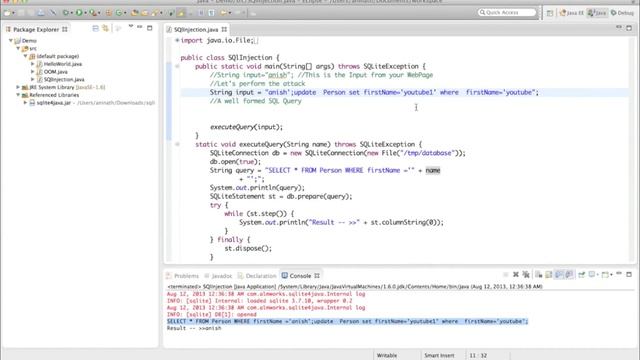Click 'Result -- >>anish' console output line
Viewport: 640px width, 360px height.
point(194,328)
